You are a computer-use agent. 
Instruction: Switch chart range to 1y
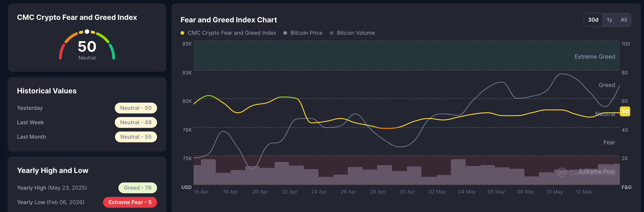(x=609, y=20)
